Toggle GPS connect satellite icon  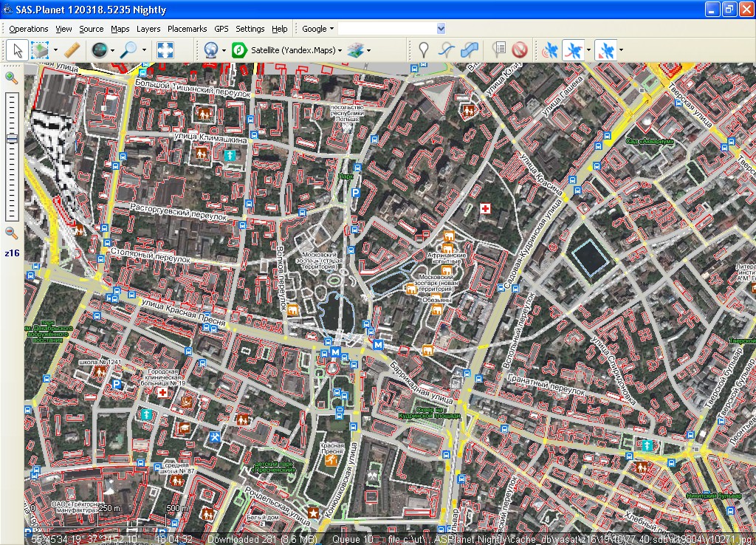551,50
